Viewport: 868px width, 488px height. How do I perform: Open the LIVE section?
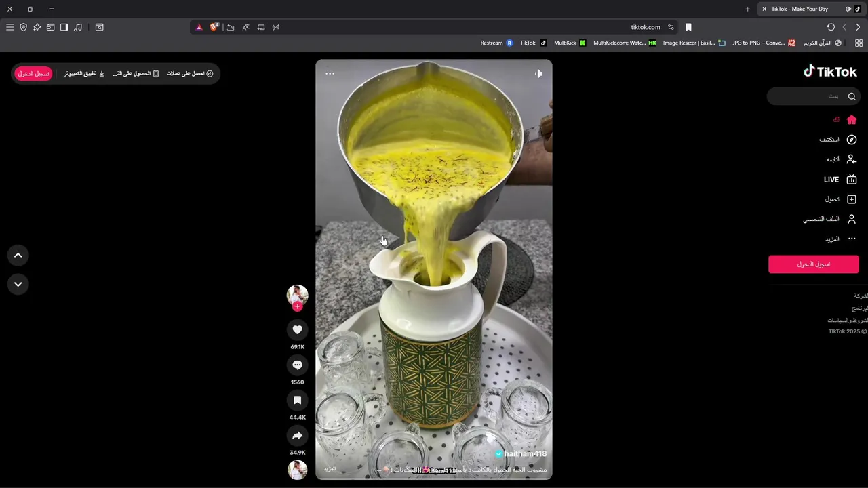point(840,180)
